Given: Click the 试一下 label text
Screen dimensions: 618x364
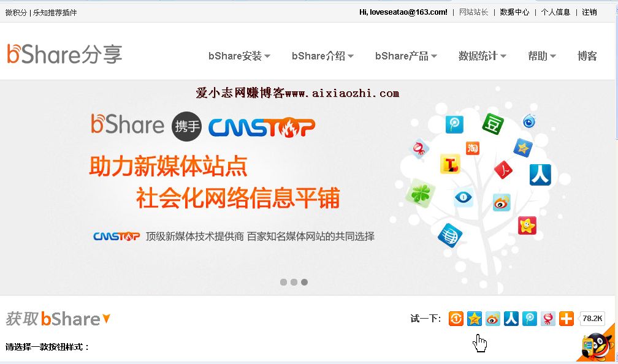Looking at the screenshot, I should point(425,318).
